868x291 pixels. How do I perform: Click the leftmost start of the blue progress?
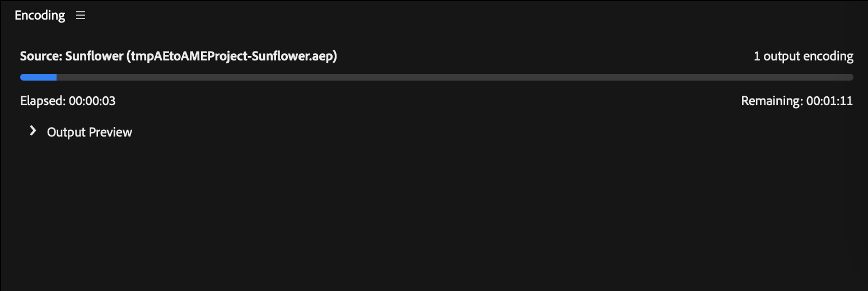(x=22, y=77)
